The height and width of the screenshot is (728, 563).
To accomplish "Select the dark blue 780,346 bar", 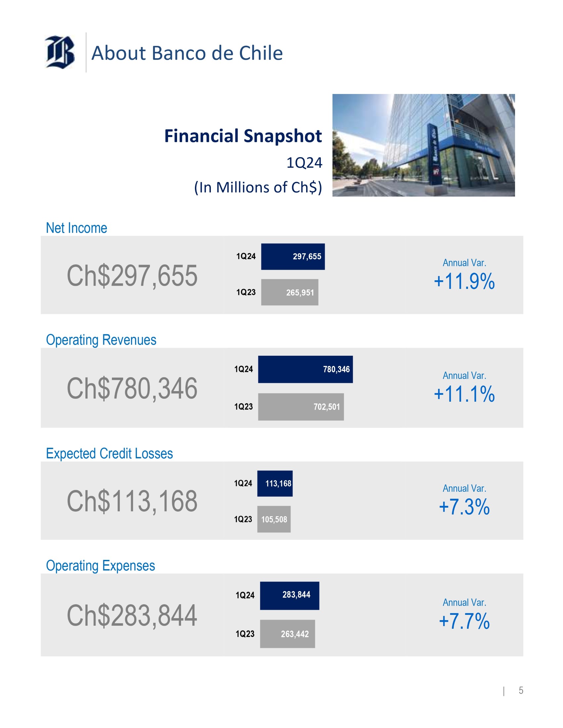I will click(x=305, y=369).
